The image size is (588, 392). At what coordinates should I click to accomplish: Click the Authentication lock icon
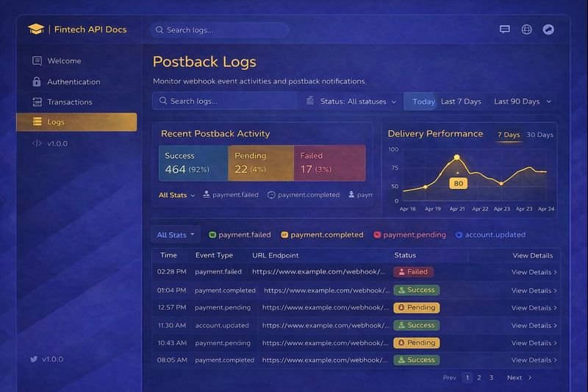click(x=37, y=82)
